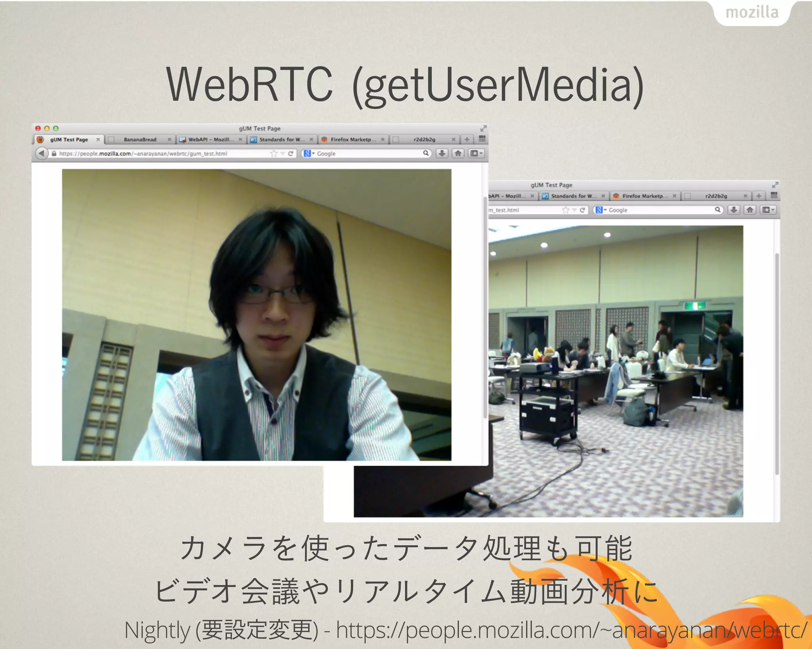Switch to r2d2b2g tab in front window
This screenshot has height=649, width=812.
click(424, 139)
